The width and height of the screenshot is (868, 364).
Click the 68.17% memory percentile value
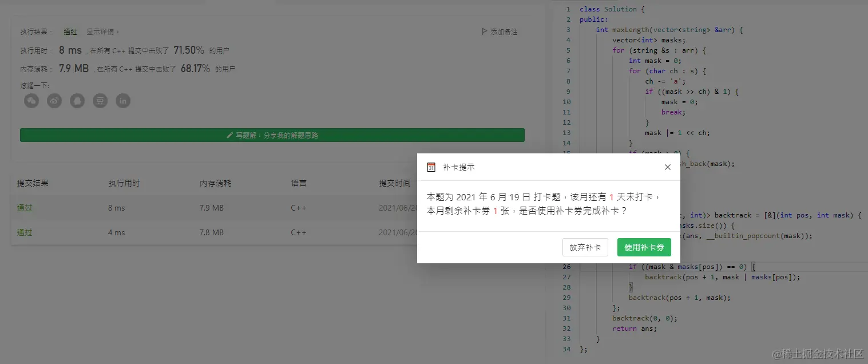(196, 69)
